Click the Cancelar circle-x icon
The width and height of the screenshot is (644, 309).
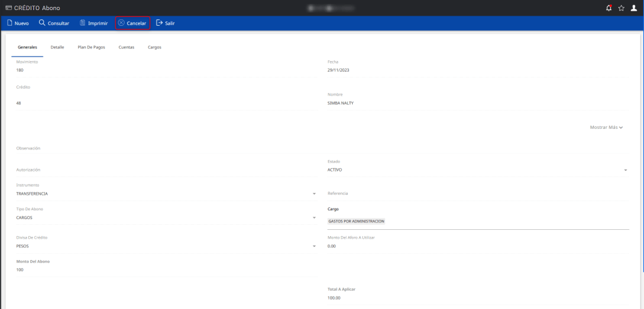pyautogui.click(x=121, y=23)
